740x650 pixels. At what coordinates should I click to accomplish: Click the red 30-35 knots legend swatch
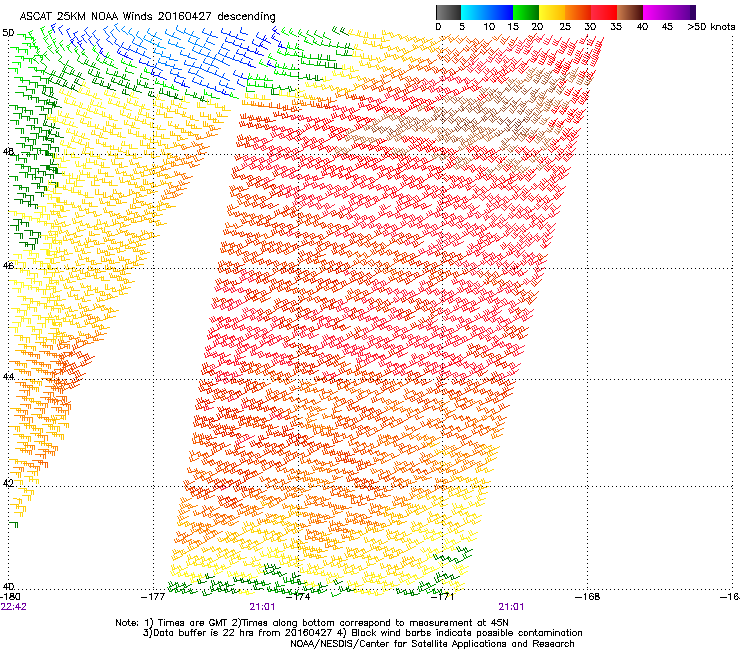tap(604, 12)
